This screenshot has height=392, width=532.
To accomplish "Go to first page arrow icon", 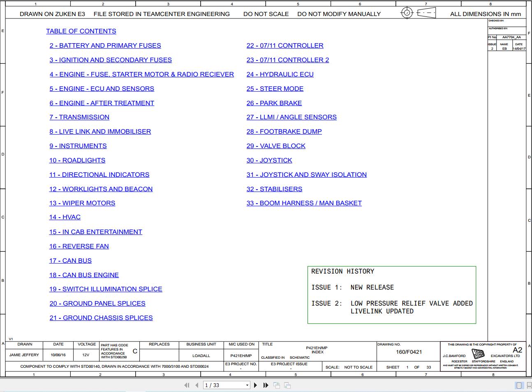I will pyautogui.click(x=187, y=385).
